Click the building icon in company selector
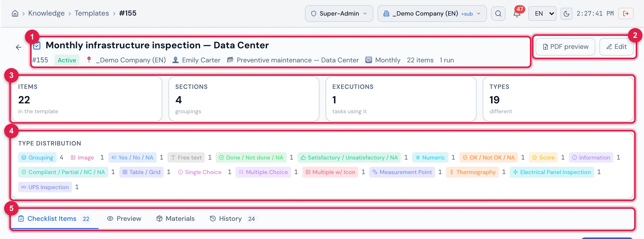Image resolution: width=644 pixels, height=239 pixels. coord(386,14)
